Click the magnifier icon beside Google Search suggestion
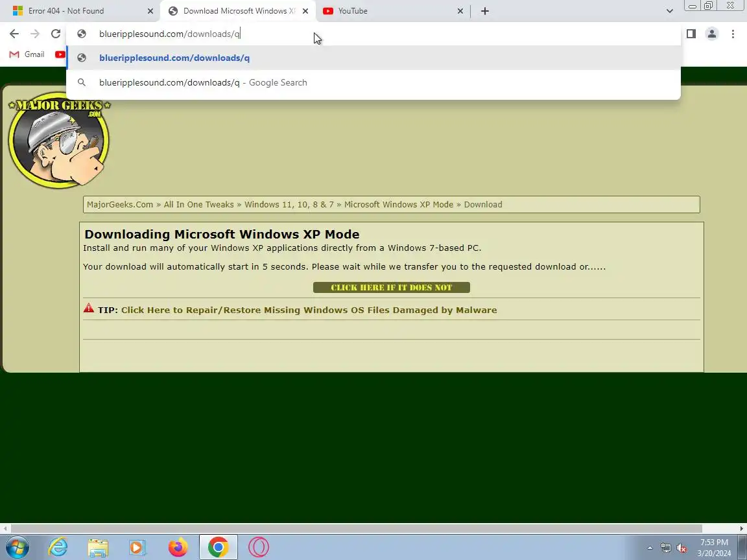Viewport: 747px width, 560px height. pos(82,82)
